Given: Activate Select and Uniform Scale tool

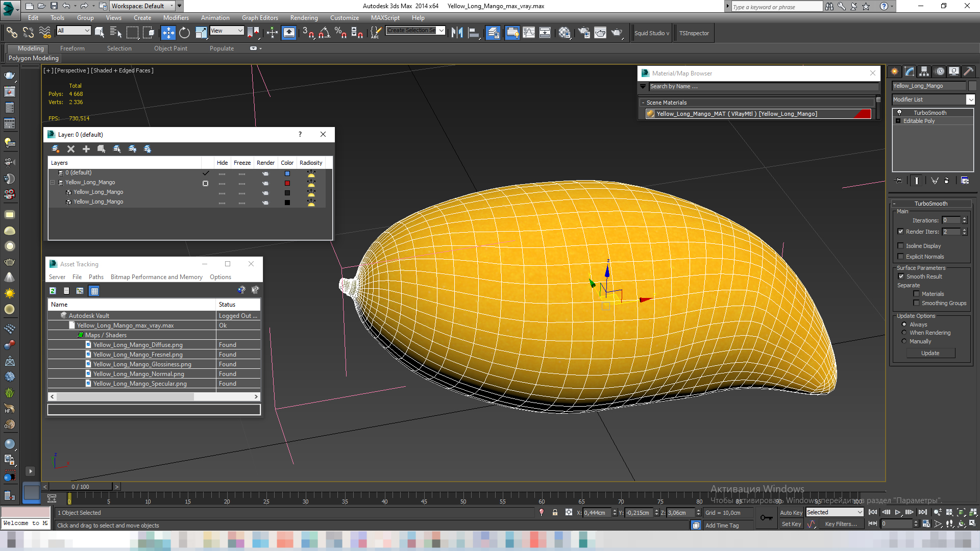Looking at the screenshot, I should click(x=201, y=33).
